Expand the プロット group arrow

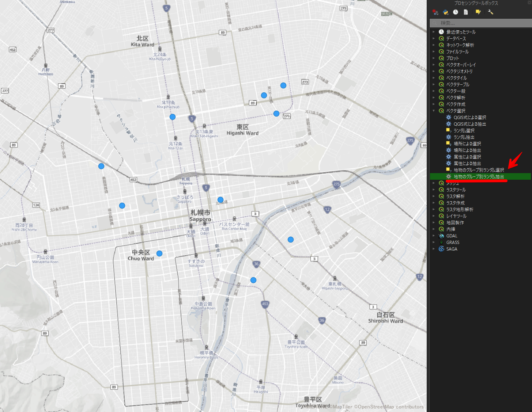(x=434, y=58)
